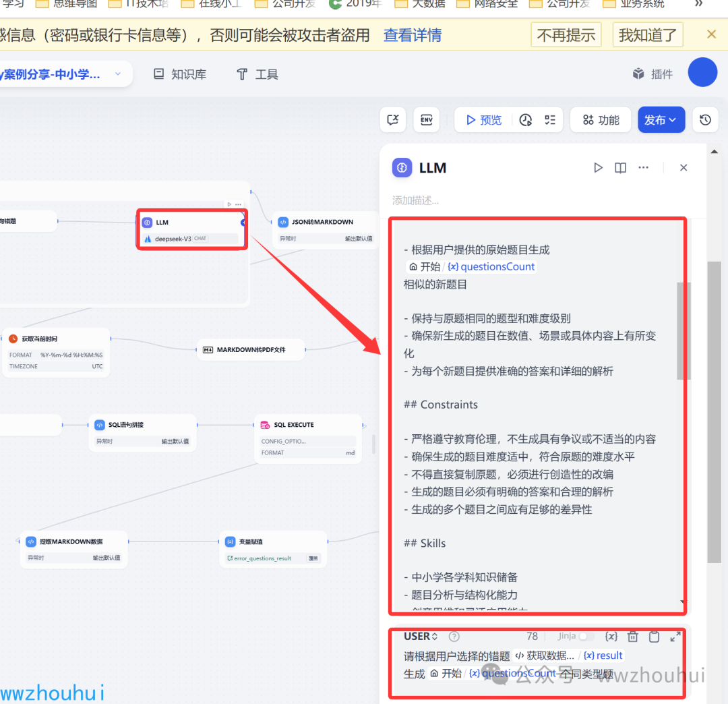This screenshot has height=704, width=728.
Task: Click the FORMAT md row in SQL EXECUTE
Action: pos(308,452)
